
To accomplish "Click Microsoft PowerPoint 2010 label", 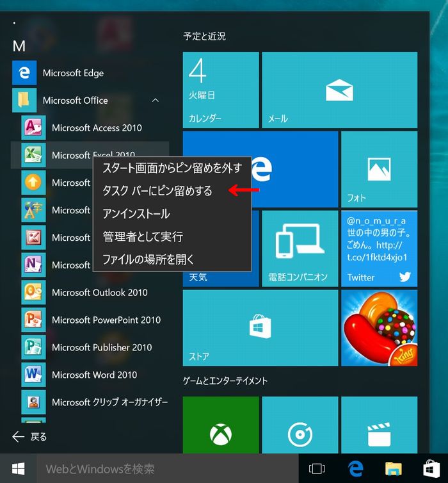I will click(x=106, y=320).
